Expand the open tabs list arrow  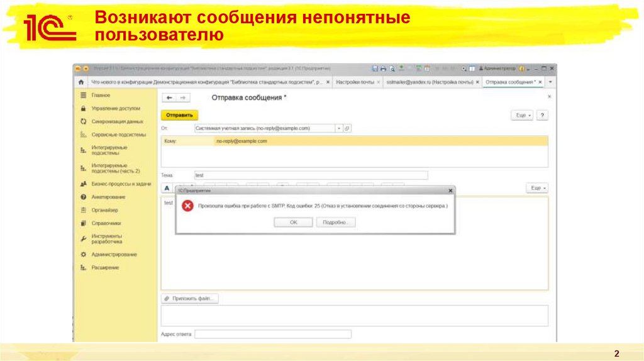[550, 82]
